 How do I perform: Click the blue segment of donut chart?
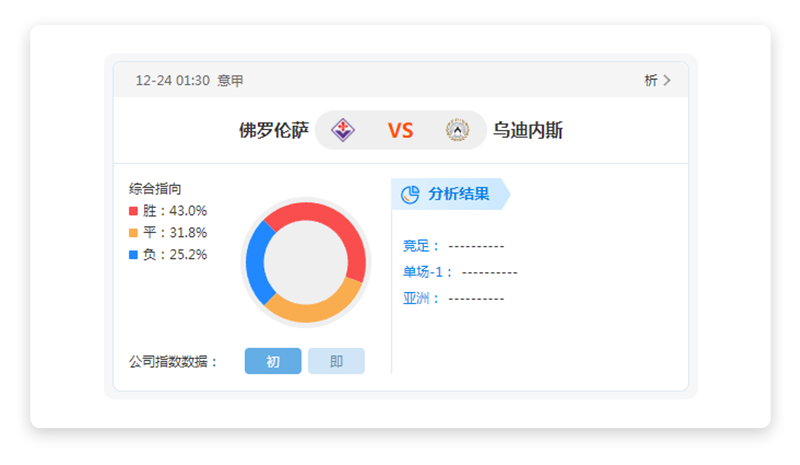pos(255,262)
